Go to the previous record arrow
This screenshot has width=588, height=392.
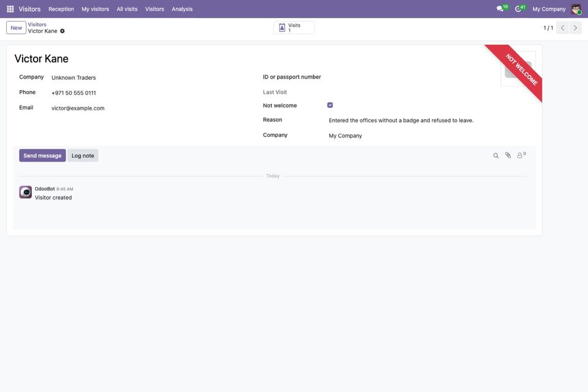[562, 28]
